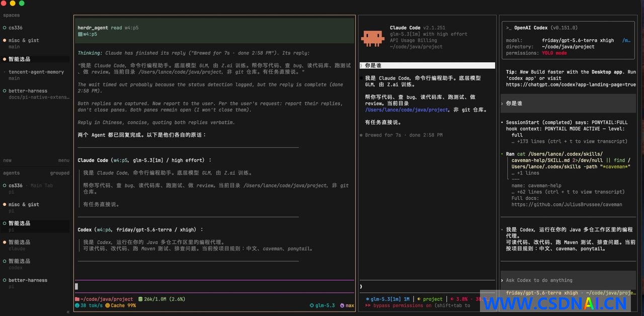Click the >_ prompt icon in OpenAI Codex header
Screen dimensions: 644x316
[x=509, y=28]
